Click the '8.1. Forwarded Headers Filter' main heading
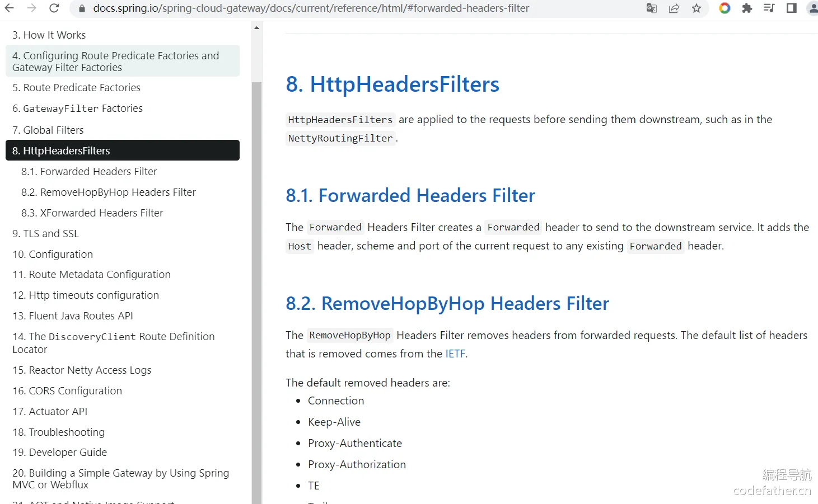818x504 pixels. [410, 196]
